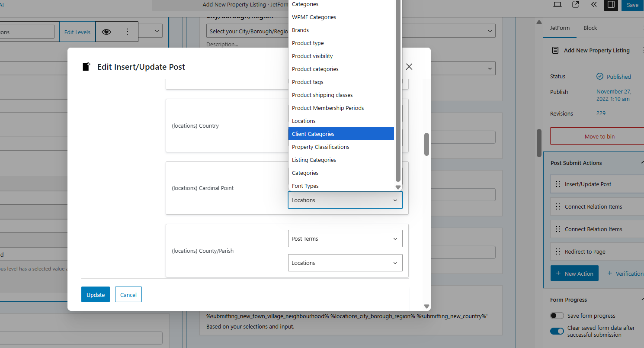Click the eye visibility icon in toolbar
The image size is (644, 348).
click(106, 32)
